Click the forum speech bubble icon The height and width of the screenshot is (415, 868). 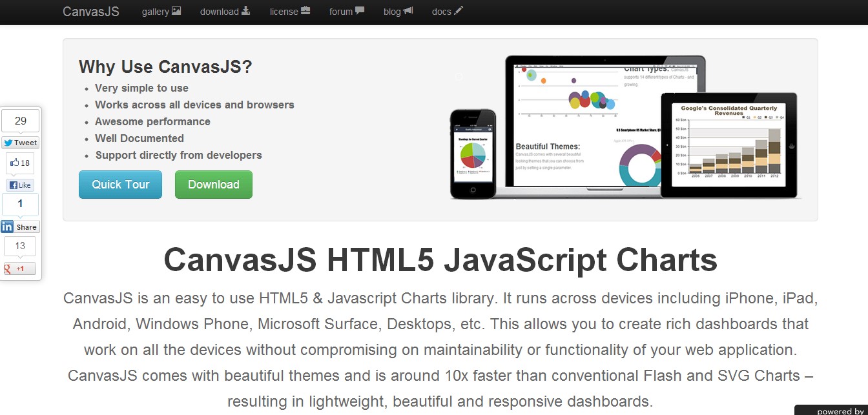(360, 11)
